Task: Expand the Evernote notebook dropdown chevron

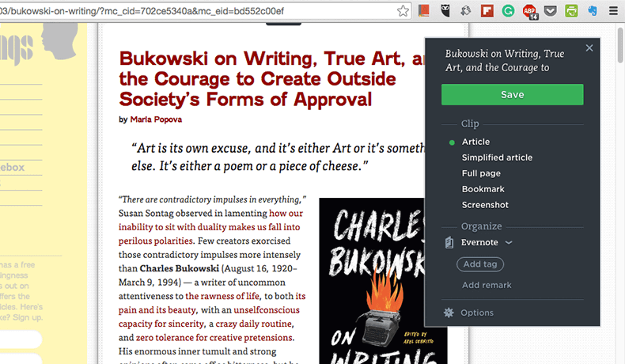Action: click(x=509, y=242)
